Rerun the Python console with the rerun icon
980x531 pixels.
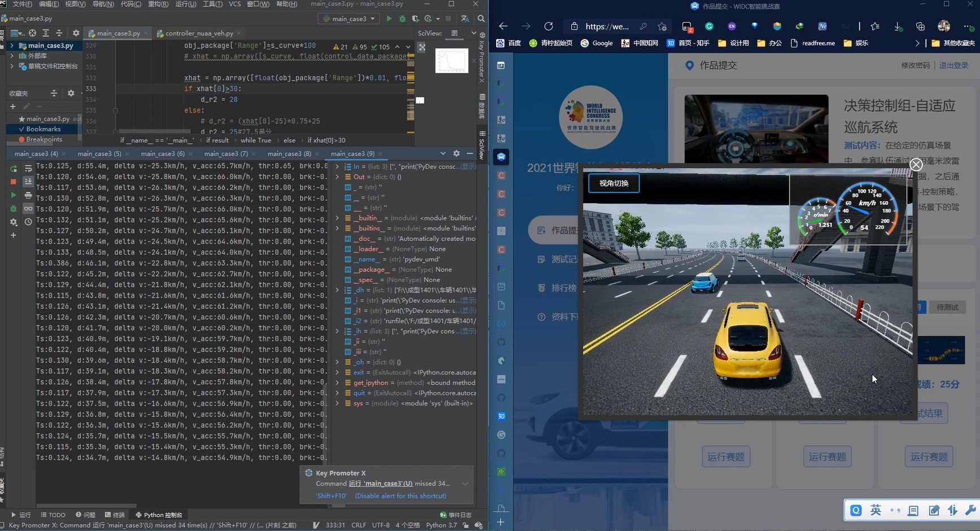(x=14, y=168)
